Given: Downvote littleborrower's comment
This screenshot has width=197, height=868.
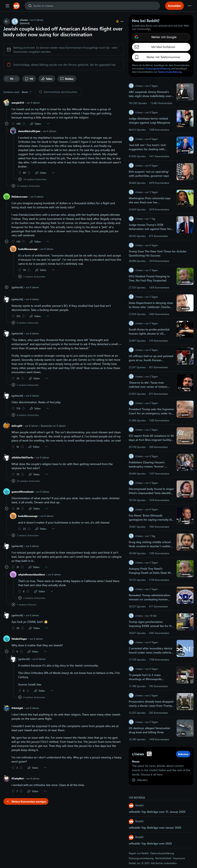Looking at the screenshot, I should pos(23,242).
